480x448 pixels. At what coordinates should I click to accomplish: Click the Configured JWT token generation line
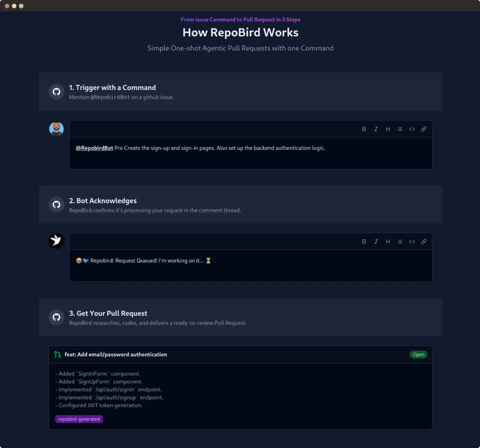(x=99, y=405)
